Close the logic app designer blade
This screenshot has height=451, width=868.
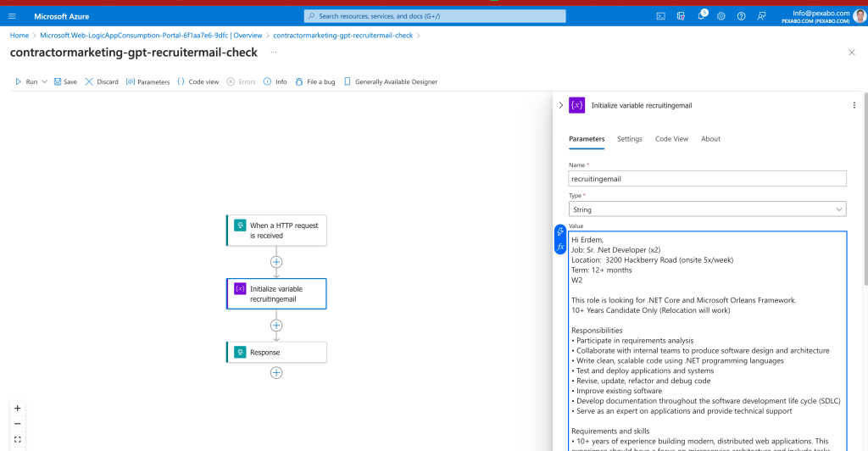pos(851,53)
